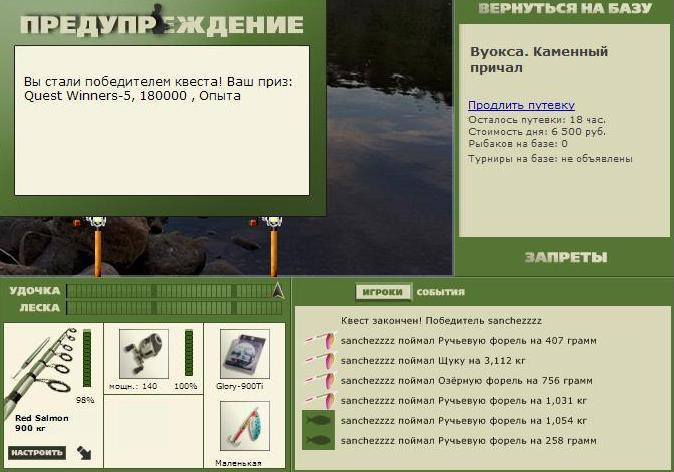Screen dimensions: 674x472
Task: Click 'Ручьевую форель на 258 грамм' event
Action: coord(469,440)
